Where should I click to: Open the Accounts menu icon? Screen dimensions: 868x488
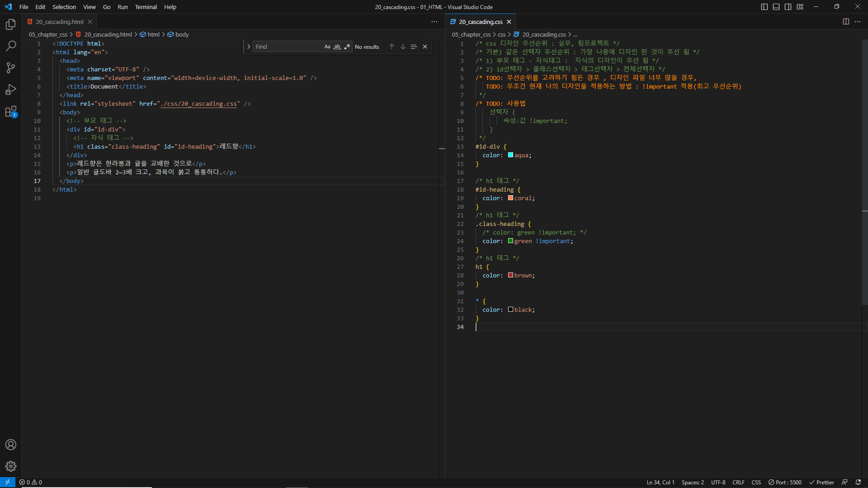point(11,445)
